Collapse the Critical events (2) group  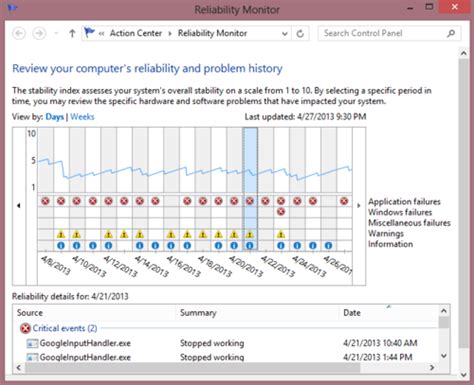pos(65,328)
